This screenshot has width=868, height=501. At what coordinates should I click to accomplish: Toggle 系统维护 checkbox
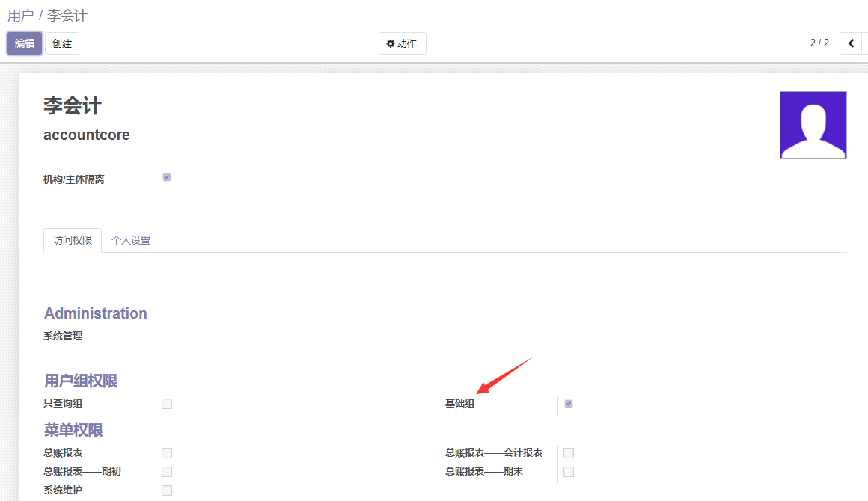tap(167, 491)
